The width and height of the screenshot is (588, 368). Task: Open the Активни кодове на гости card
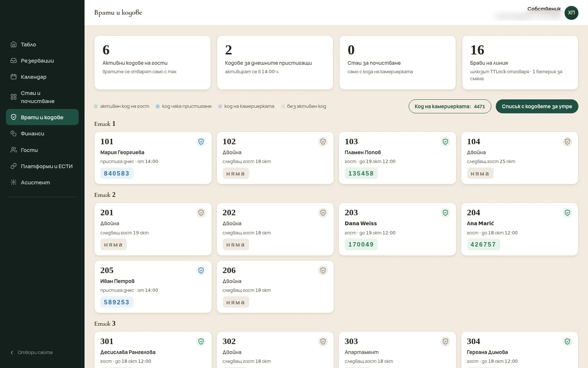pyautogui.click(x=153, y=63)
